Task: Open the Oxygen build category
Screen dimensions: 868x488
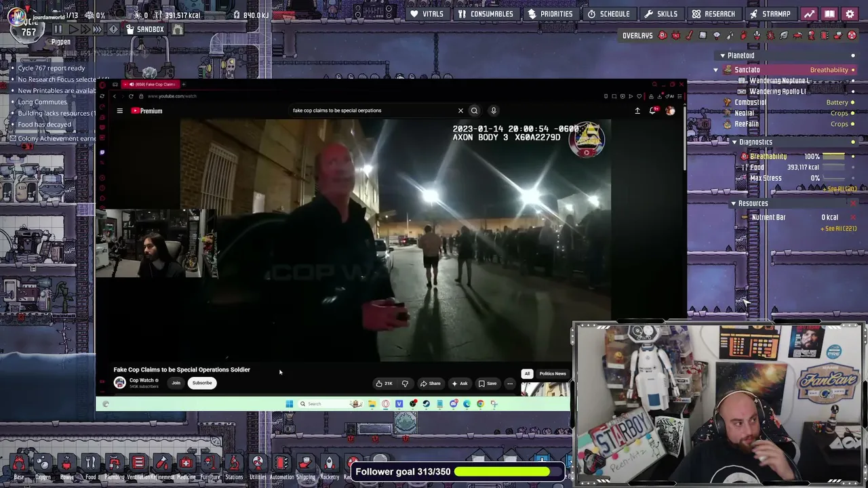Action: [43, 466]
